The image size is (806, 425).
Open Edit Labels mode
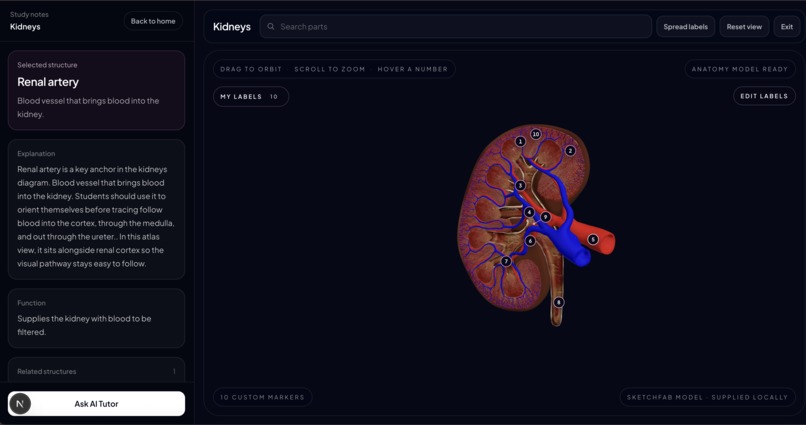764,96
